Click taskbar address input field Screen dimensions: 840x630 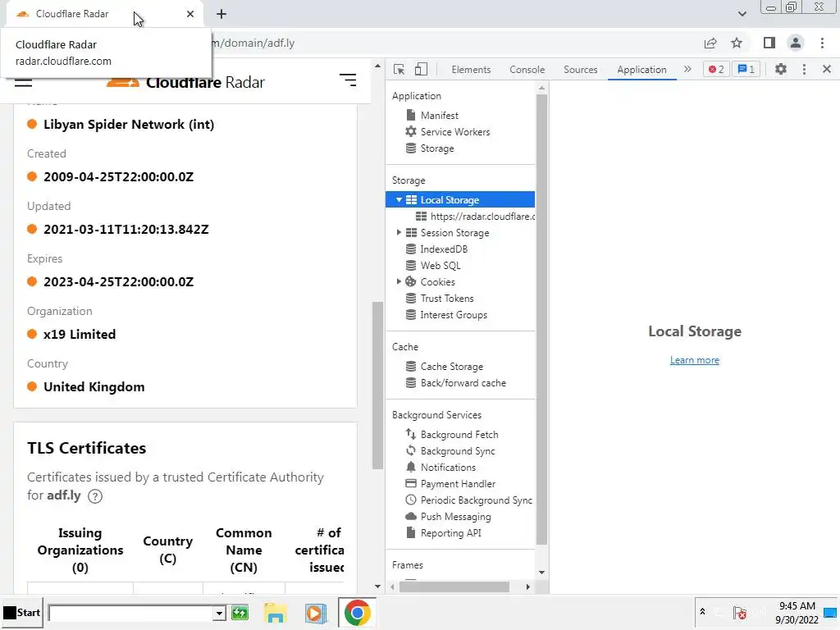[x=130, y=614]
